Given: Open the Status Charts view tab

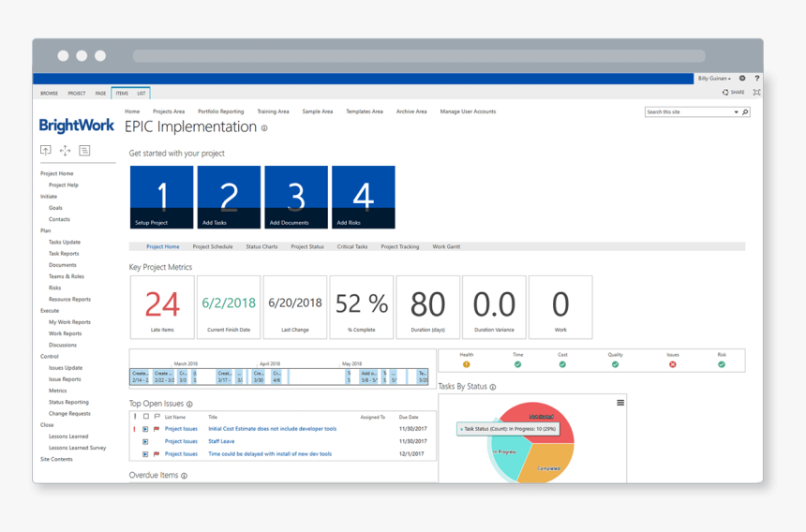Looking at the screenshot, I should (x=261, y=247).
